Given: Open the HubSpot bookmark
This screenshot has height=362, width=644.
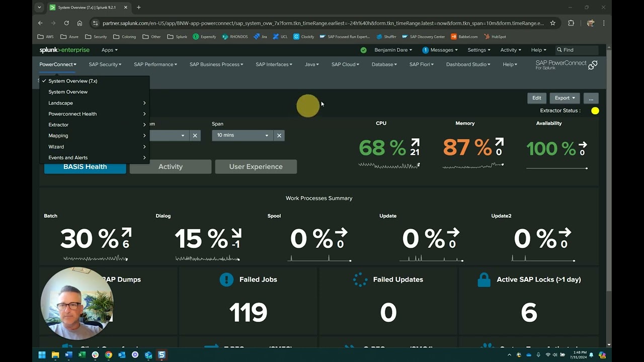Looking at the screenshot, I should click(x=495, y=37).
